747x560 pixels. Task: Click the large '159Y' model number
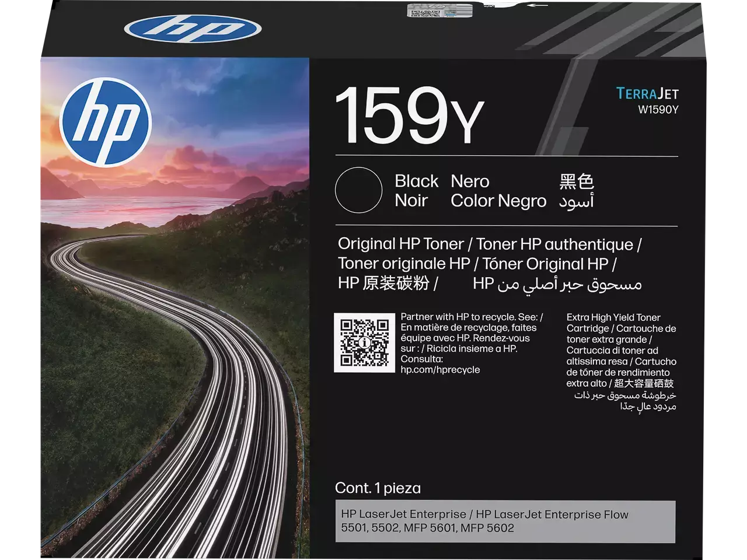(409, 116)
